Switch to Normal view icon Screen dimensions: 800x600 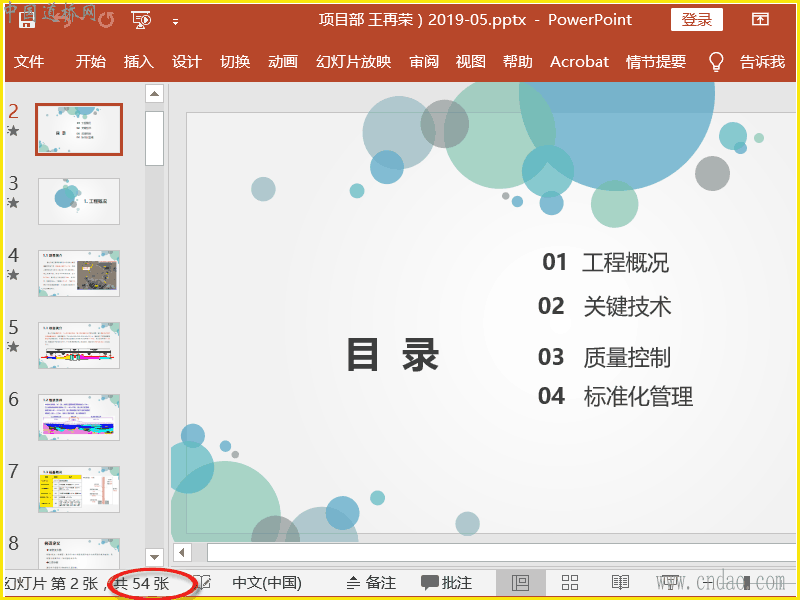[x=520, y=583]
